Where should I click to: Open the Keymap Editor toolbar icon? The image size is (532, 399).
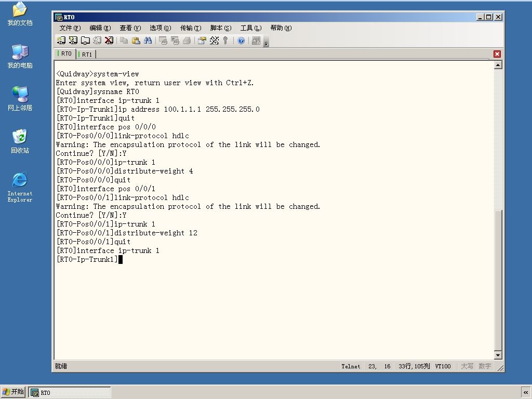(214, 41)
